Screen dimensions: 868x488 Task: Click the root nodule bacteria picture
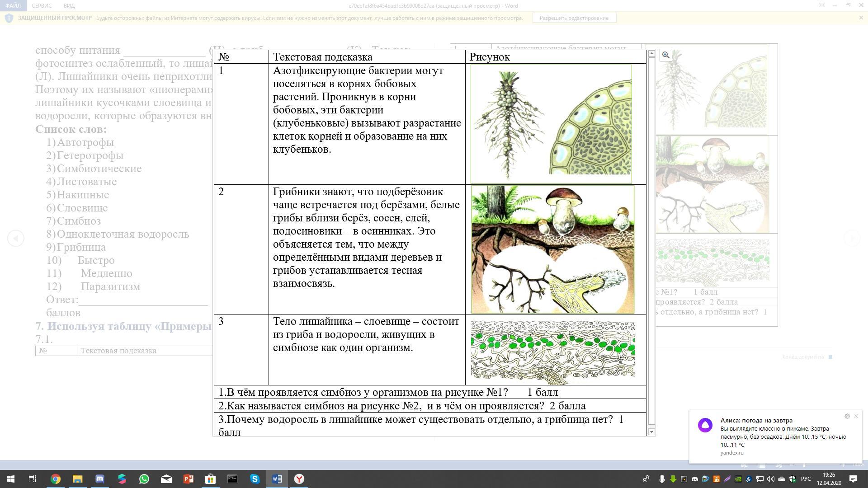tap(551, 124)
